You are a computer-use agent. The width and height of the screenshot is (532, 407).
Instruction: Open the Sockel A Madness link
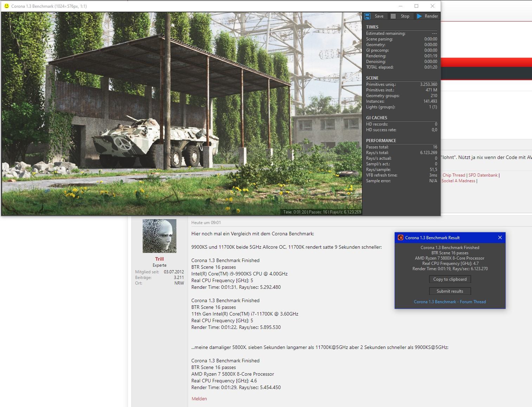[x=458, y=181]
